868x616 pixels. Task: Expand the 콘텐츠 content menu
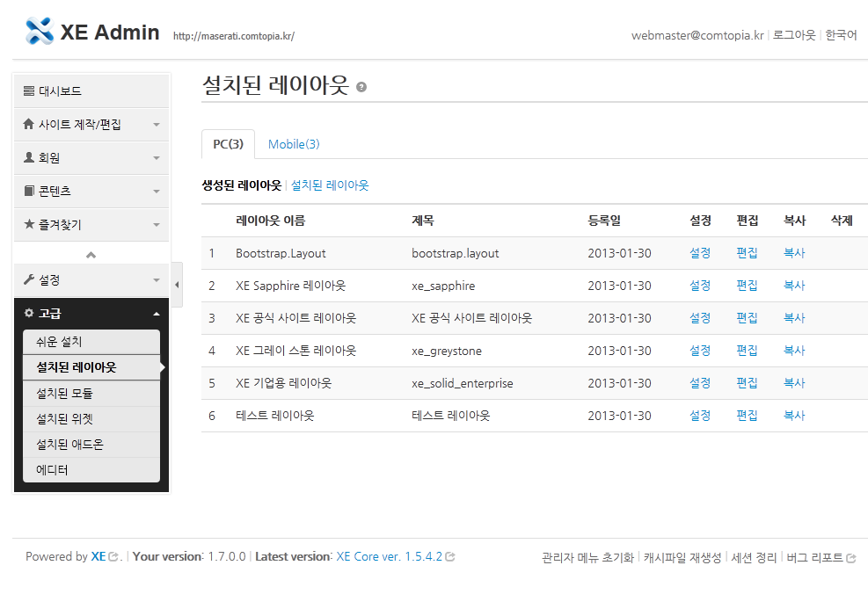tap(91, 192)
